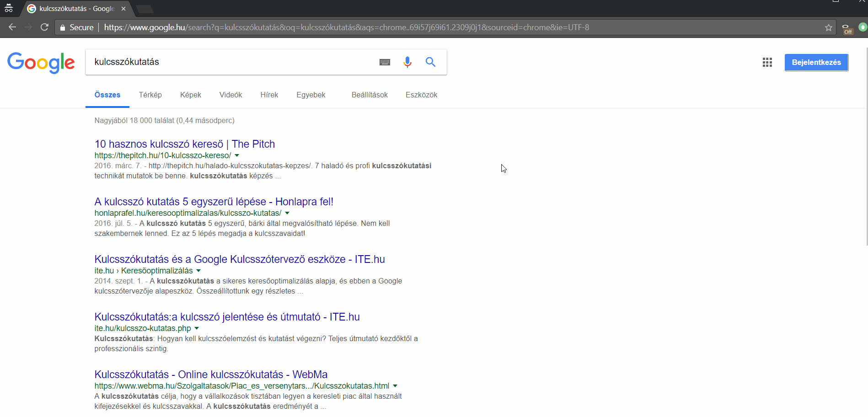The width and height of the screenshot is (868, 417).
Task: Click the browser forward arrow
Action: pyautogui.click(x=28, y=27)
